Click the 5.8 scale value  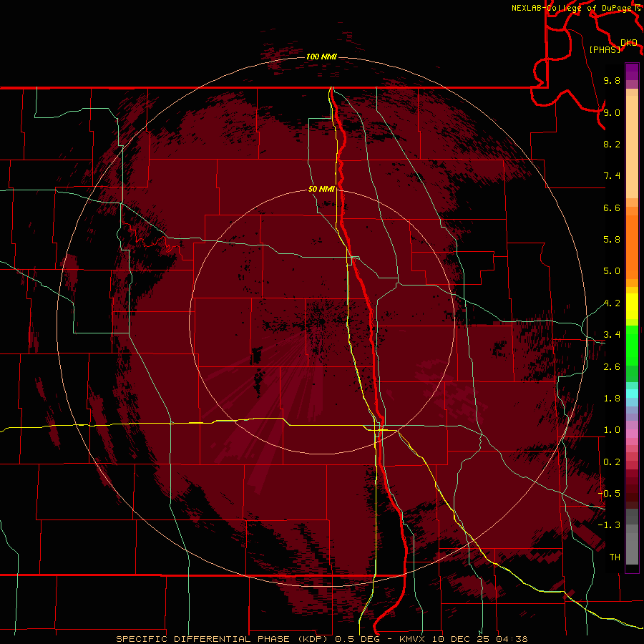(x=612, y=240)
